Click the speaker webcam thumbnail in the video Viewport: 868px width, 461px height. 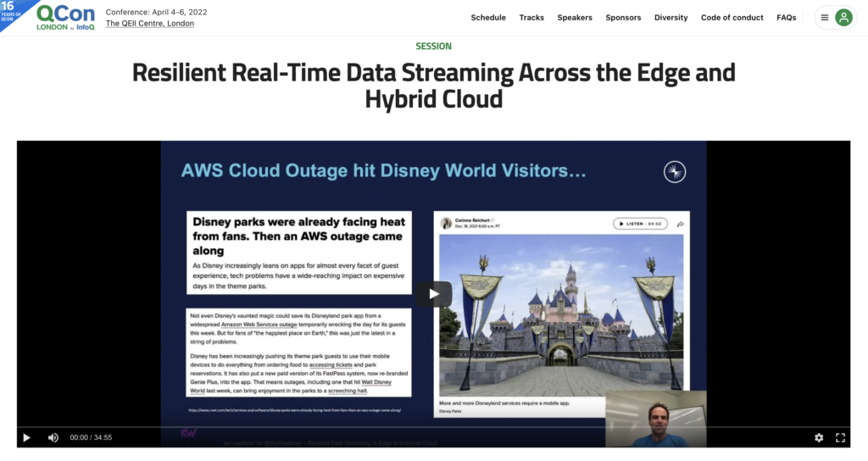click(655, 419)
